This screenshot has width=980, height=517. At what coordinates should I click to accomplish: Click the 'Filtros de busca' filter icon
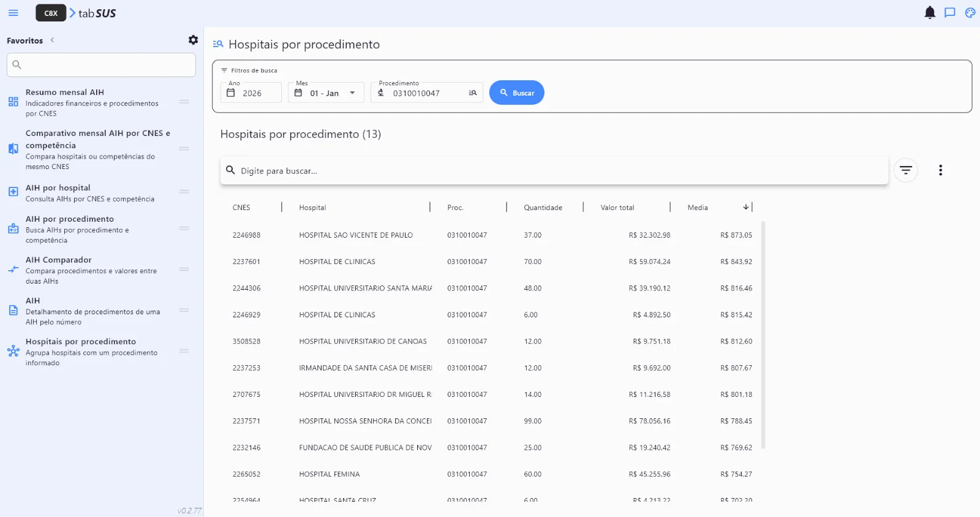[224, 70]
